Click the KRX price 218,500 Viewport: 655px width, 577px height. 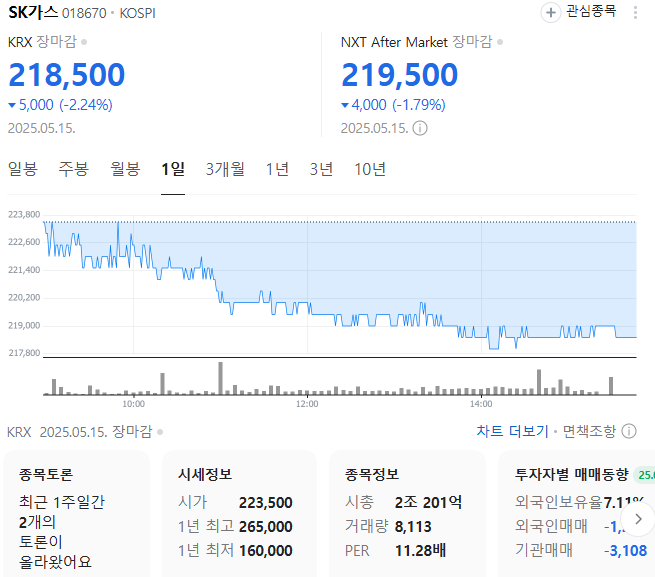66,75
